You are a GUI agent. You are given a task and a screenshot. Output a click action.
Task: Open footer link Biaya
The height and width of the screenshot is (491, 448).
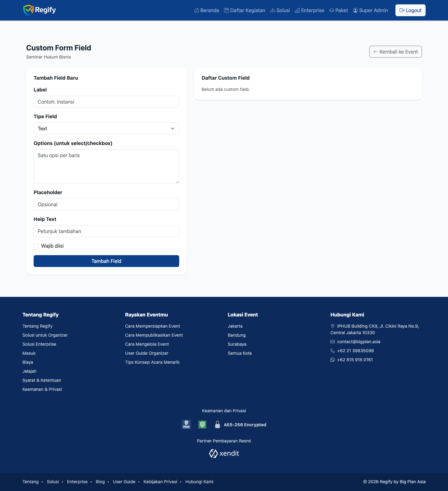(x=28, y=362)
